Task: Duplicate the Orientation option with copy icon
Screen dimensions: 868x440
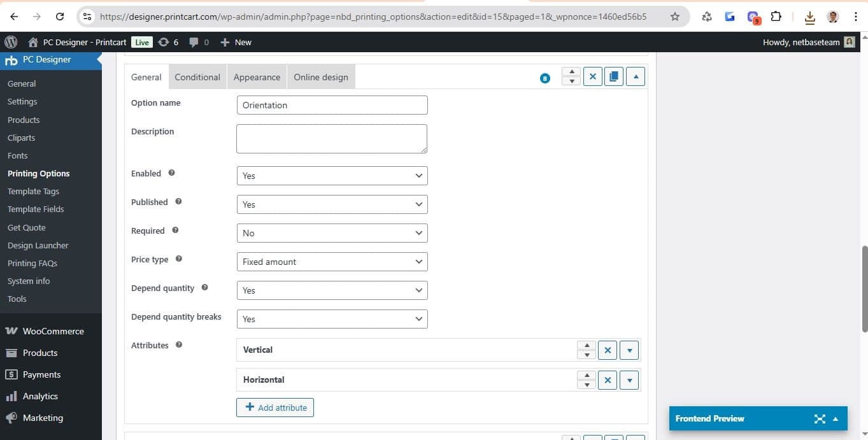Action: (613, 76)
